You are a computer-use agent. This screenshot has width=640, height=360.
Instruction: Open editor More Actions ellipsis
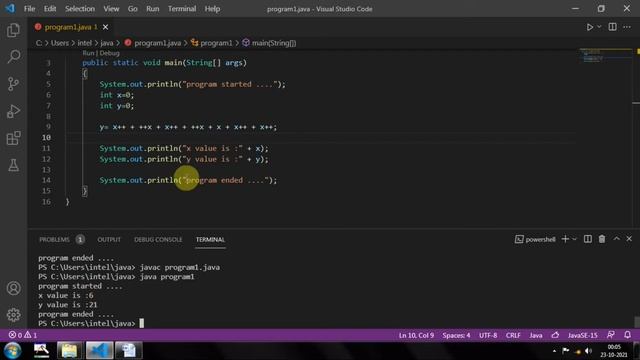coord(627,27)
